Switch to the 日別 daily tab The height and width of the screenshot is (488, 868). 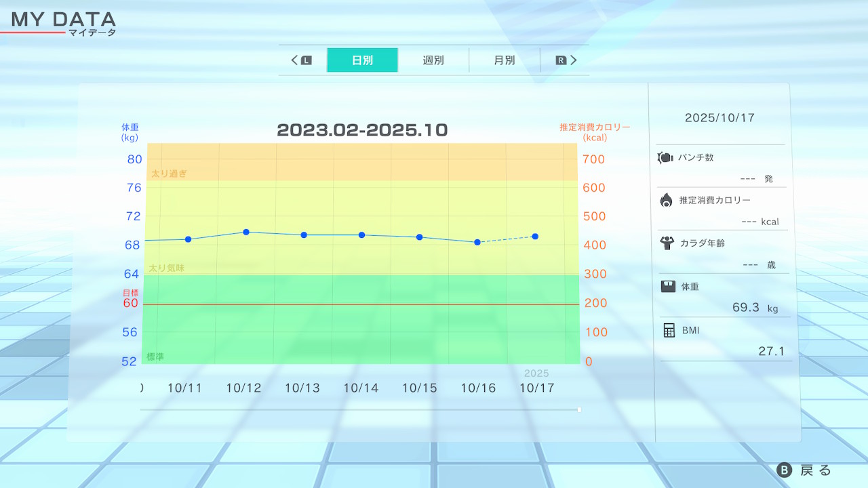coord(362,60)
